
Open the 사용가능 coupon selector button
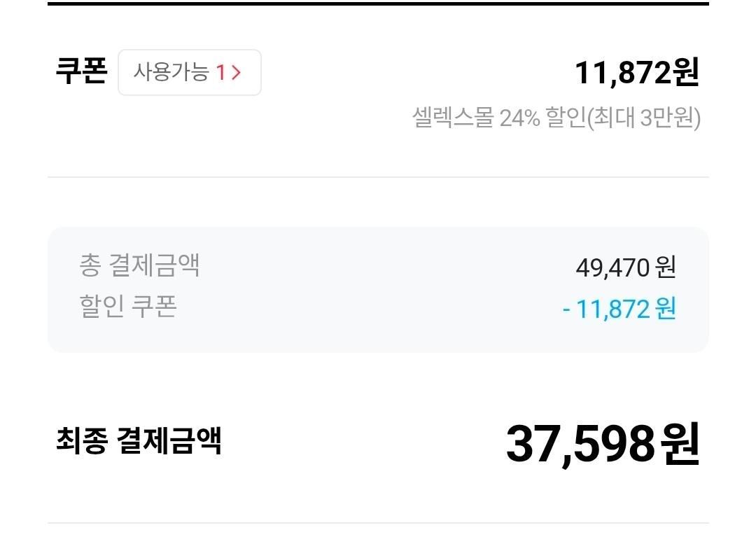tap(189, 72)
